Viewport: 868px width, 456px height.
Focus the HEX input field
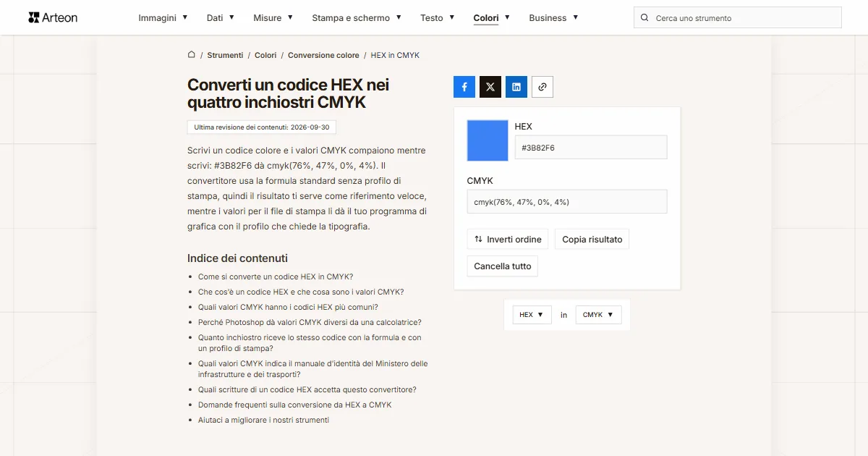[591, 148]
